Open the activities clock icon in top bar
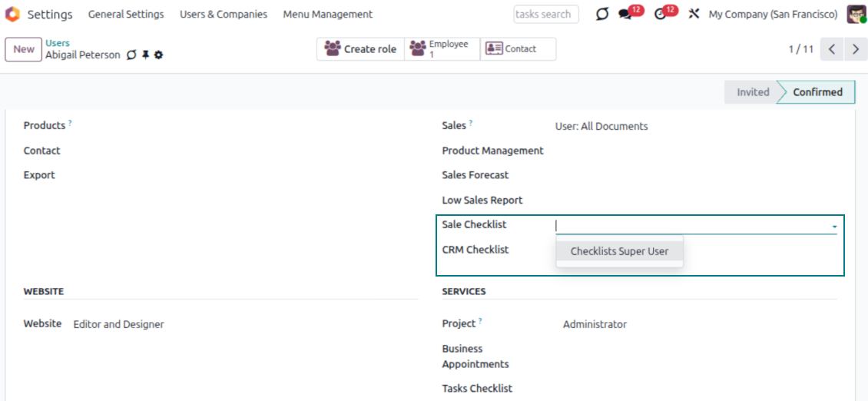This screenshot has width=868, height=401. 661,15
